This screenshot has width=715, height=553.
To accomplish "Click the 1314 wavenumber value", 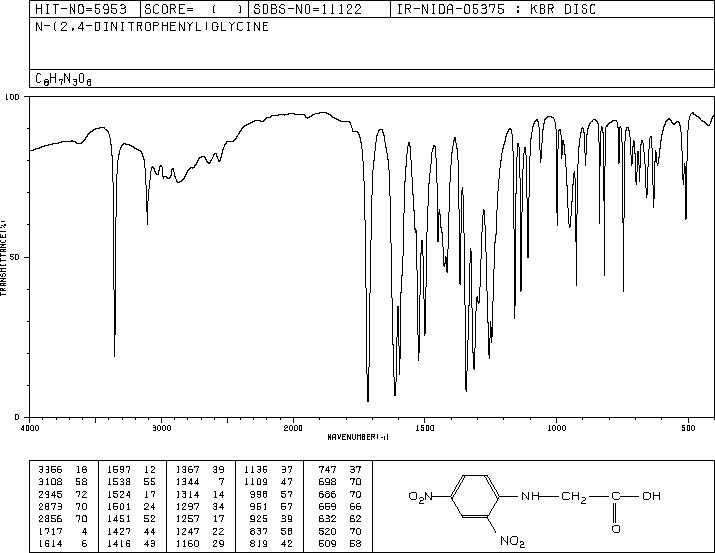I will click(187, 494).
